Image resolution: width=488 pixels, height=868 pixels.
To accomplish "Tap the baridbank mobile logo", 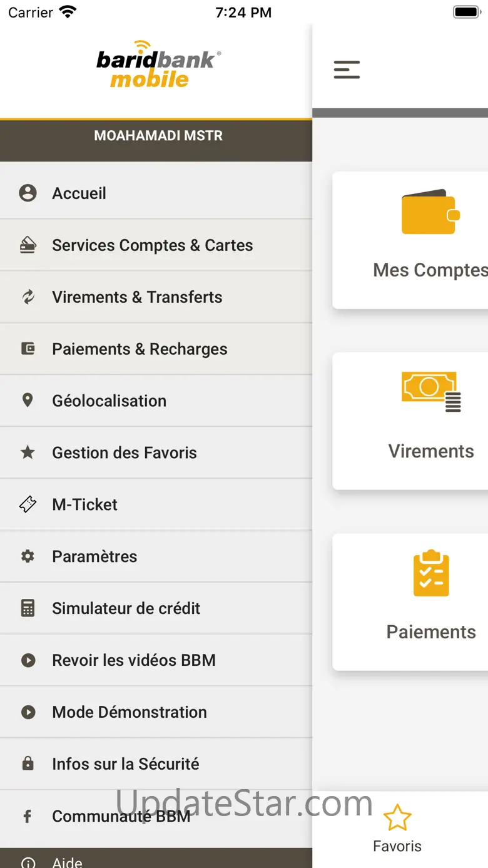I will [158, 66].
